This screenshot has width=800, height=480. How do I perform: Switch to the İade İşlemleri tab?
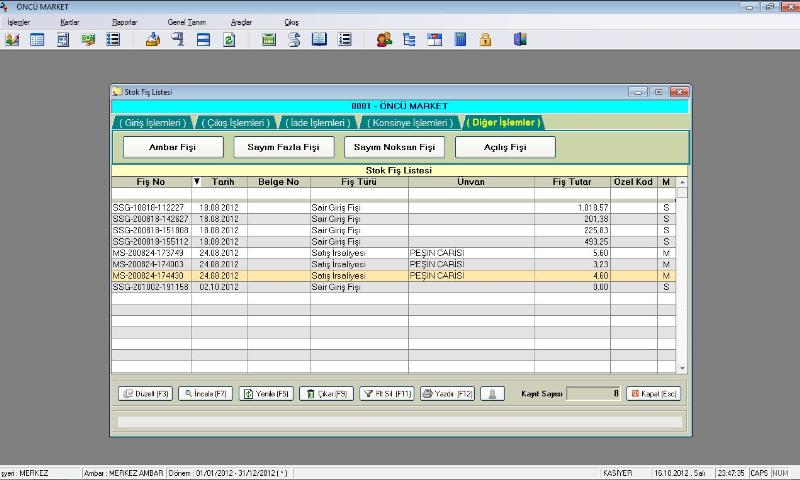pos(318,123)
